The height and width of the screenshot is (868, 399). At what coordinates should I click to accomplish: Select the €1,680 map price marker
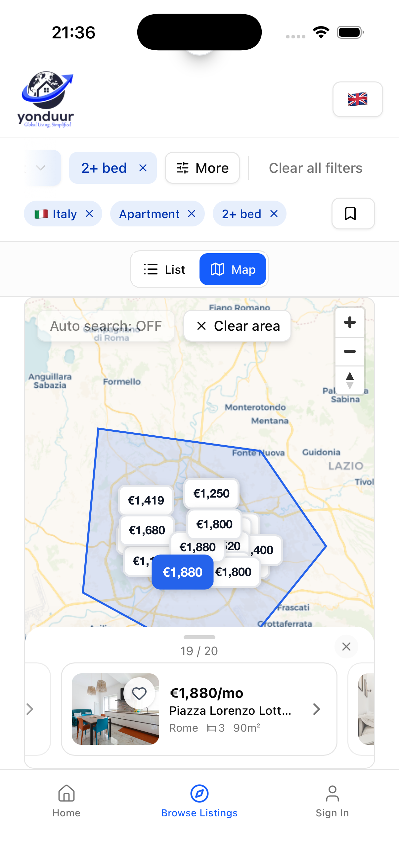point(147,530)
